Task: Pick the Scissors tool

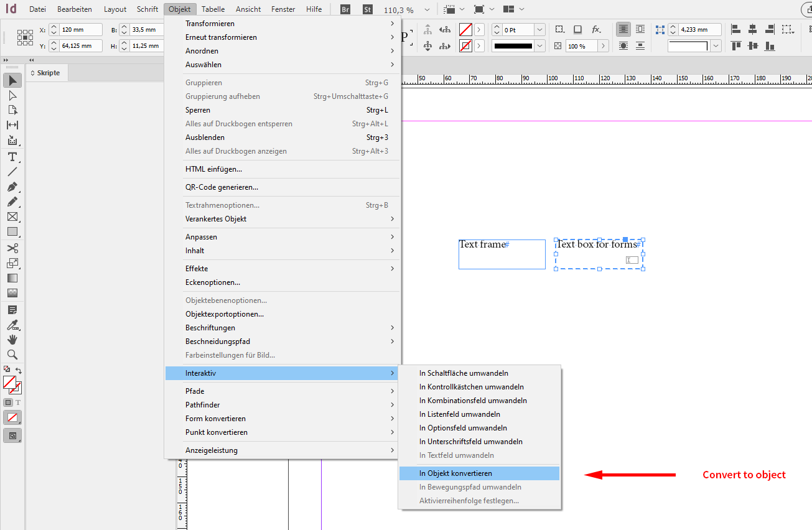Action: (12, 248)
